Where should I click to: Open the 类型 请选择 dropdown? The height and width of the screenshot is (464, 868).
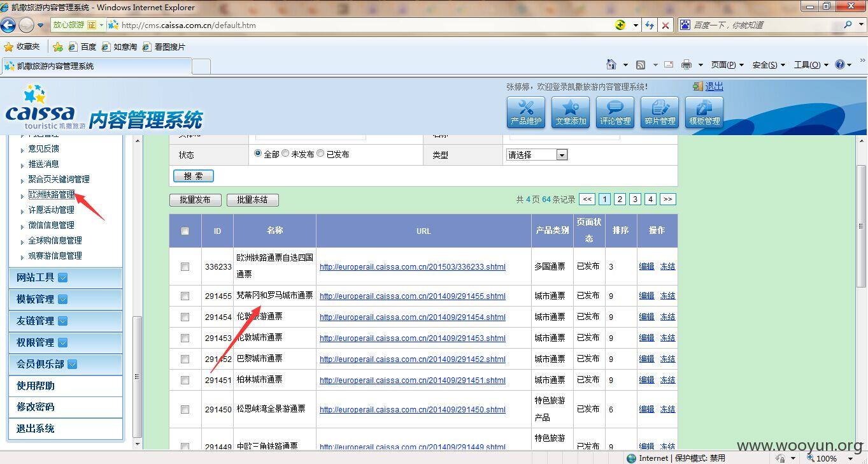[537, 154]
